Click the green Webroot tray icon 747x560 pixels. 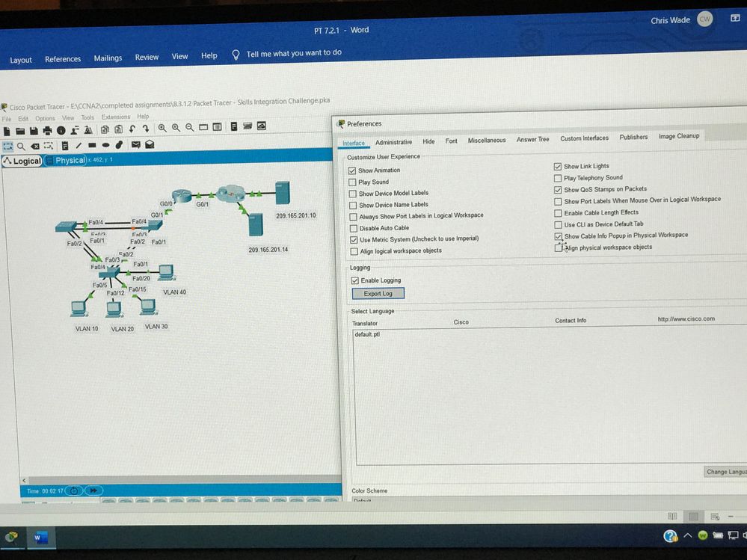point(702,536)
